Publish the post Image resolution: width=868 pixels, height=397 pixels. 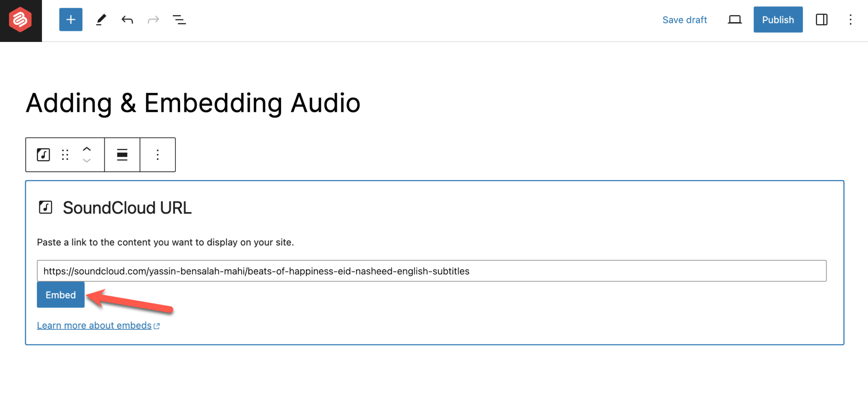(777, 19)
